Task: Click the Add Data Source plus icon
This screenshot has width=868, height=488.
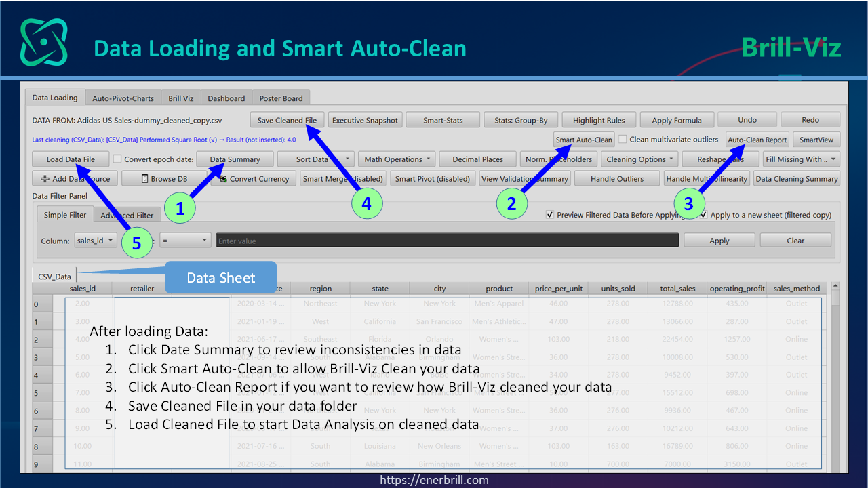Action: tap(45, 179)
